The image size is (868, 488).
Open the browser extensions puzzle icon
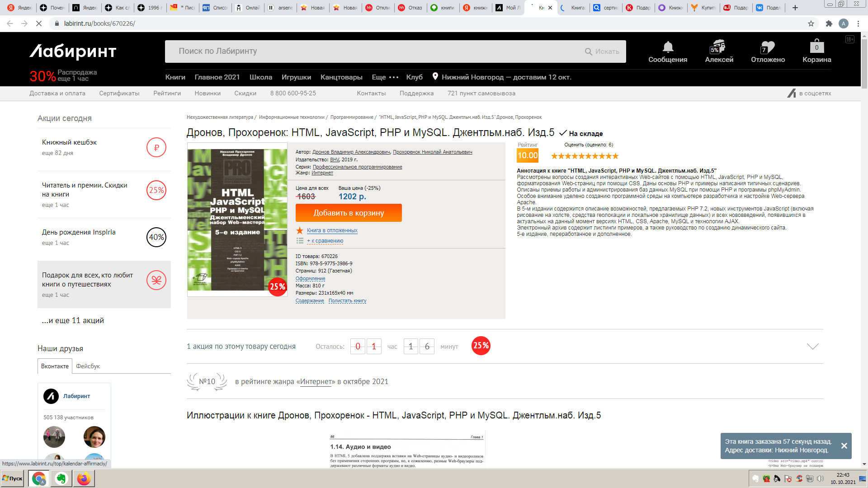829,23
